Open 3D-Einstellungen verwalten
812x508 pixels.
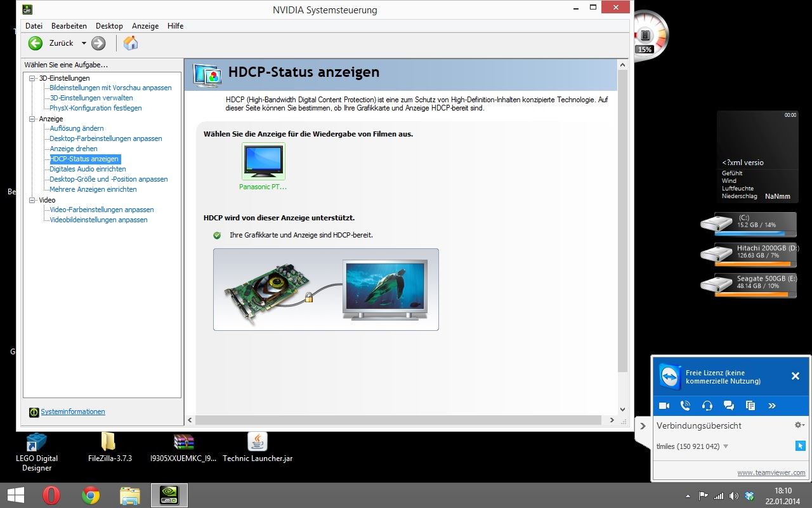click(x=91, y=98)
